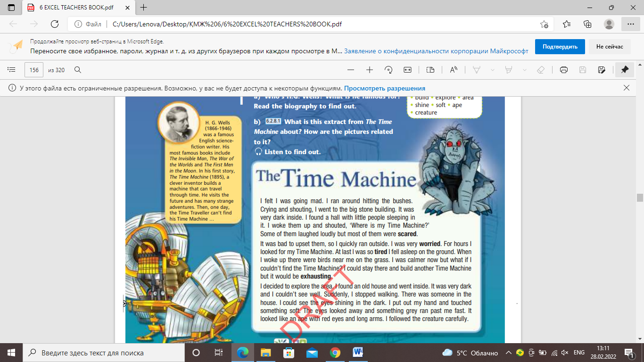Viewport: 644px width, 362px height.
Task: Open the tab actions menu icon
Action: click(11, 8)
